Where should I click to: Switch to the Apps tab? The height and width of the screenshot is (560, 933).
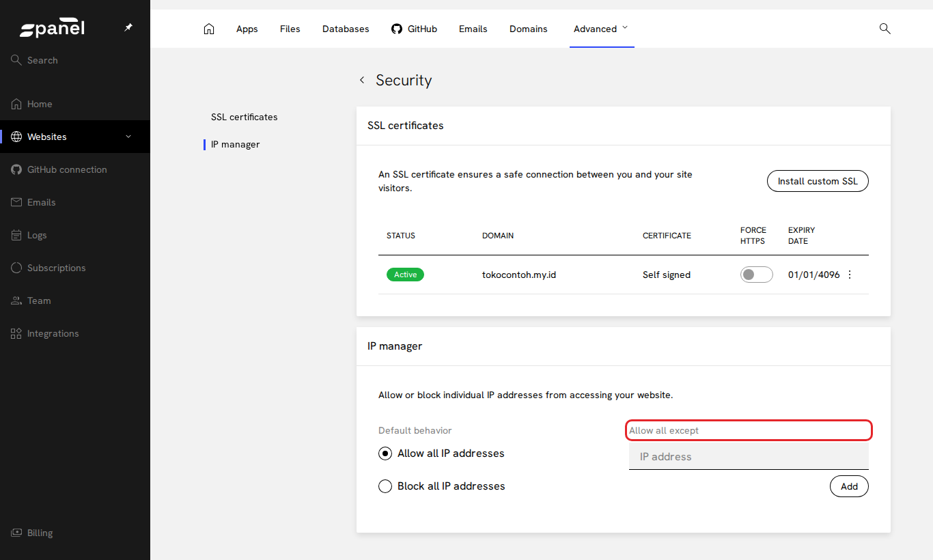(x=247, y=29)
